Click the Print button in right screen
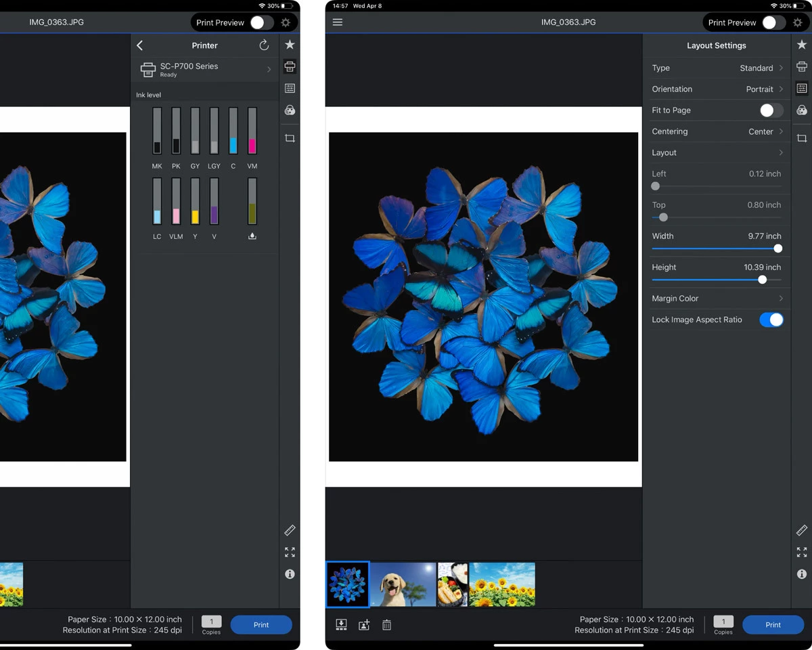 click(x=773, y=625)
